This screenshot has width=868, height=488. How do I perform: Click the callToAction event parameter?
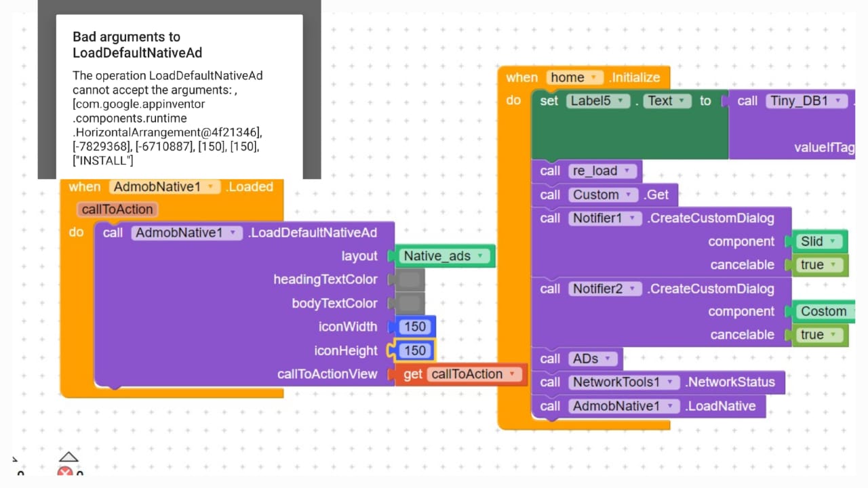(118, 209)
